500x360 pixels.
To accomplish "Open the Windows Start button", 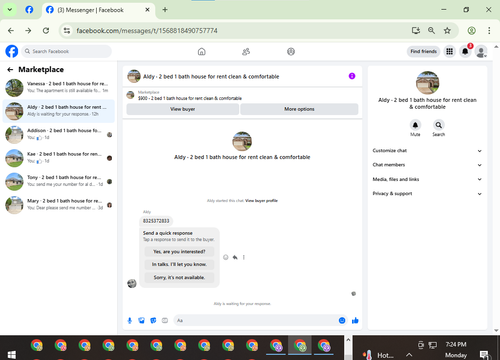I will [12, 354].
